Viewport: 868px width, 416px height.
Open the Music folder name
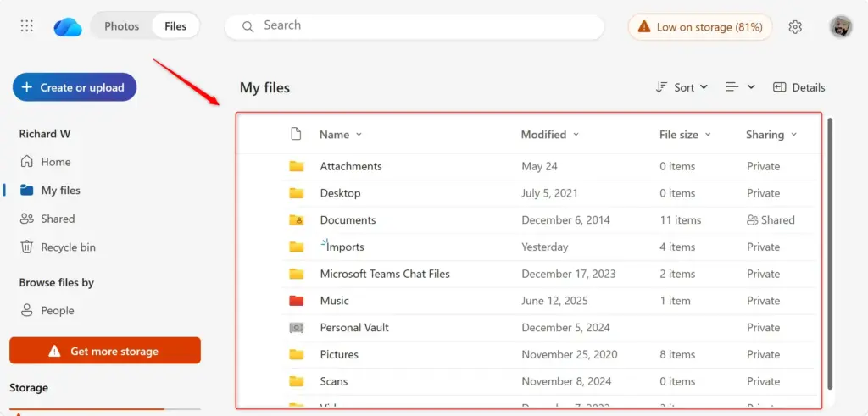(334, 301)
